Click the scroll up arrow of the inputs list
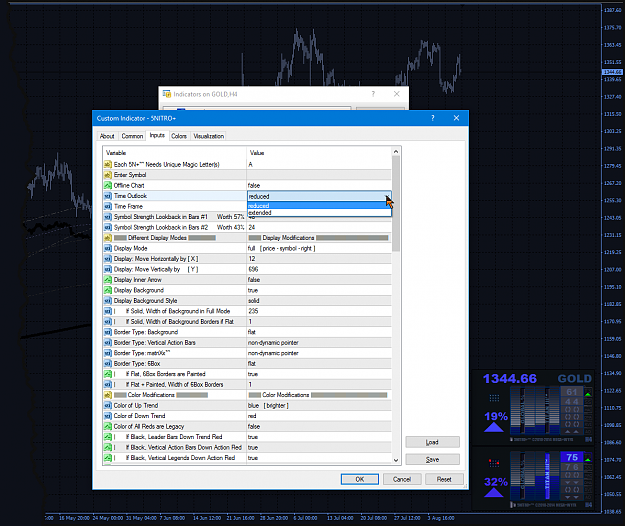 [396, 151]
